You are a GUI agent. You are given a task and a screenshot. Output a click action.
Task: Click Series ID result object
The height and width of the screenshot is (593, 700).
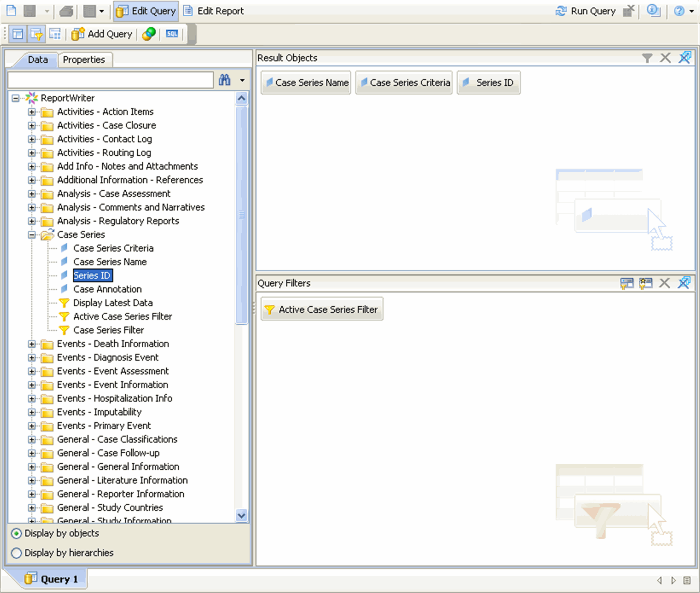[x=489, y=83]
